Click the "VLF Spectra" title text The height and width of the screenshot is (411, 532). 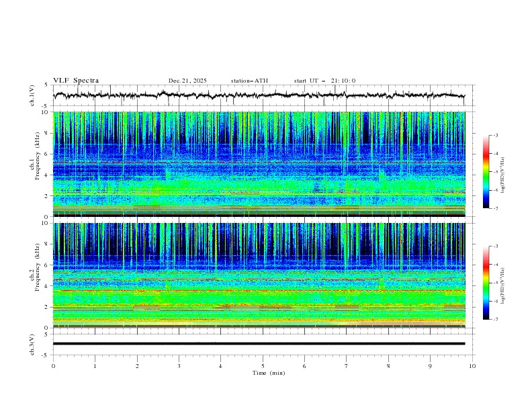click(76, 81)
